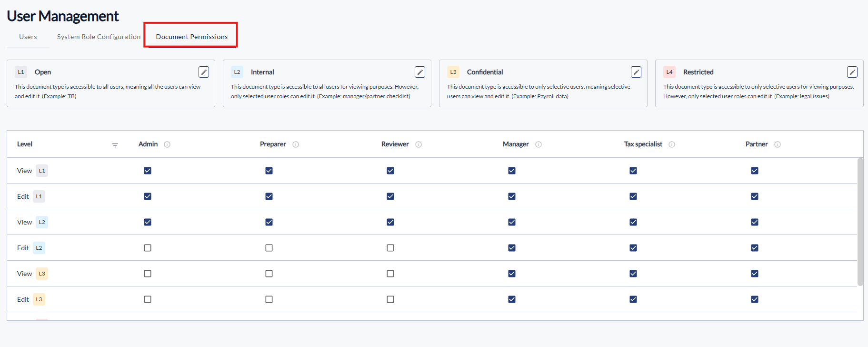Disable Edit L3 permission for Manager
This screenshot has height=347, width=868.
[x=512, y=299]
